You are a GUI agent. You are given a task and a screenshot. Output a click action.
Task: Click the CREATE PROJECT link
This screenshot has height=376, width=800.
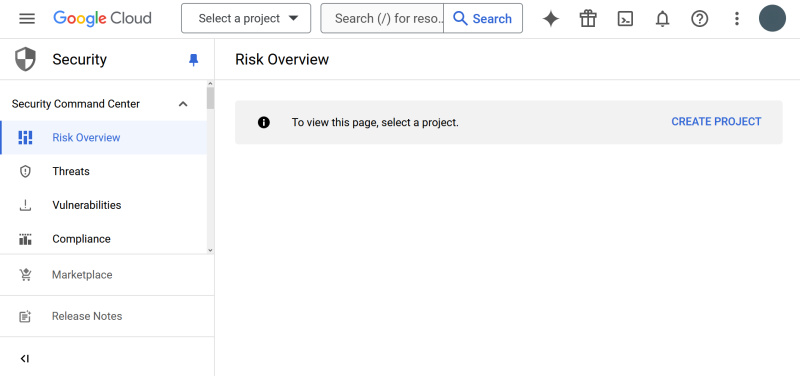tap(716, 121)
